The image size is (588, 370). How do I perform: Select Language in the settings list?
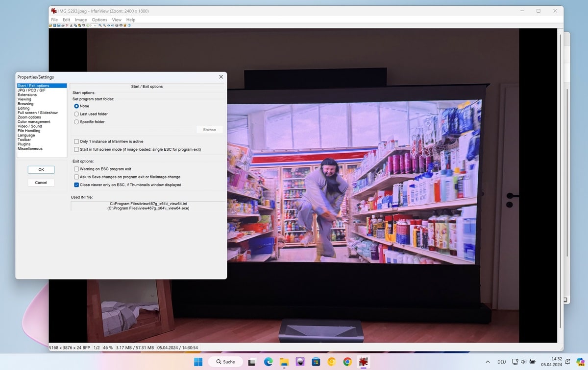[42, 135]
